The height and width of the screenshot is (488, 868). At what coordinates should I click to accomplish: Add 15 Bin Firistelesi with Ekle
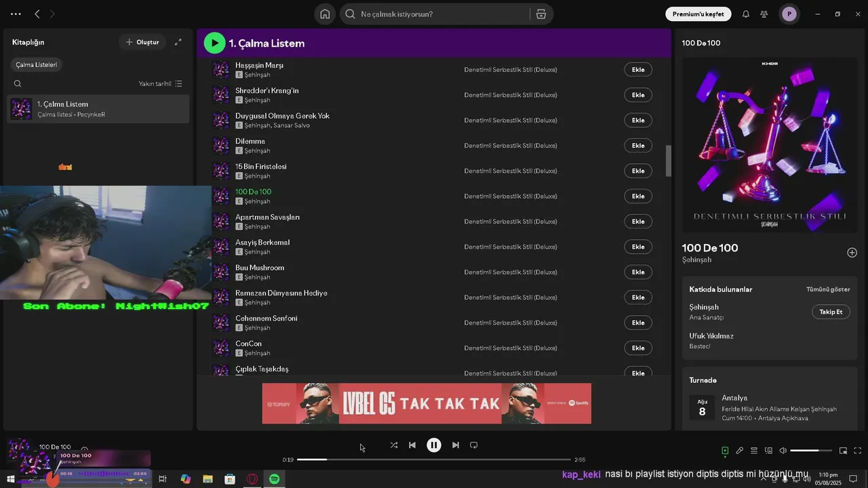pos(638,171)
